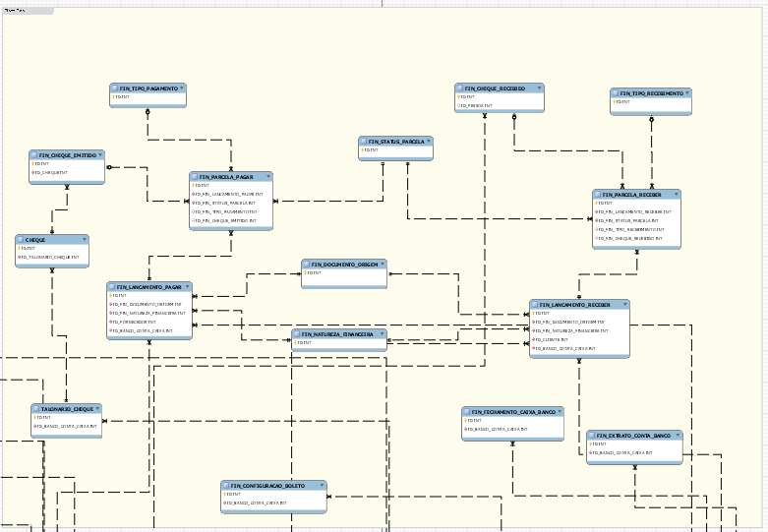The height and width of the screenshot is (532, 768).
Task: Select the FIN_CONFIGURACAO_BOLETO table title
Action: tap(267, 486)
